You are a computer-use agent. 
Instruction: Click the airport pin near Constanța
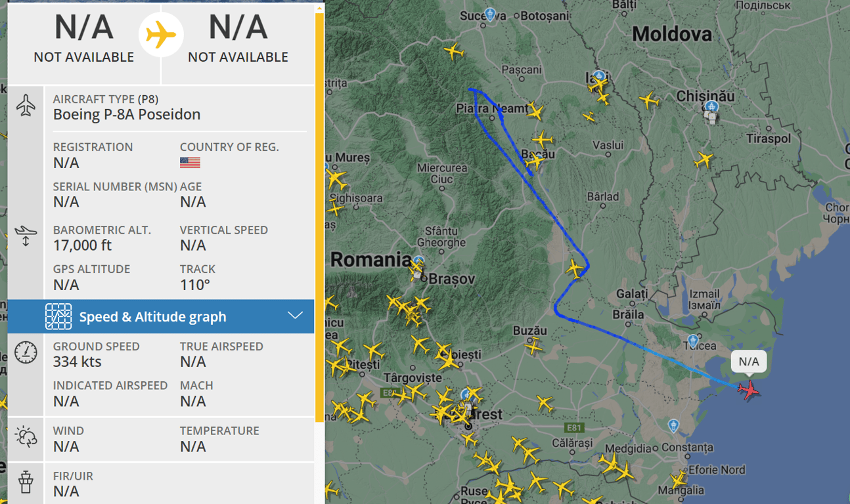pyautogui.click(x=673, y=426)
